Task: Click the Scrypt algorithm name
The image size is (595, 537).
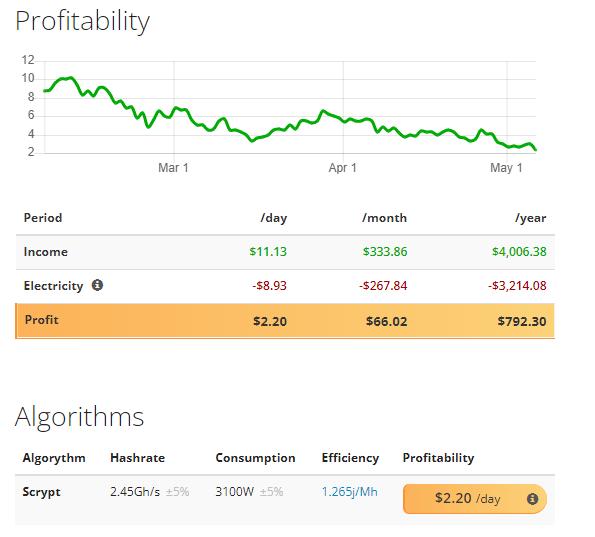Action: point(41,492)
